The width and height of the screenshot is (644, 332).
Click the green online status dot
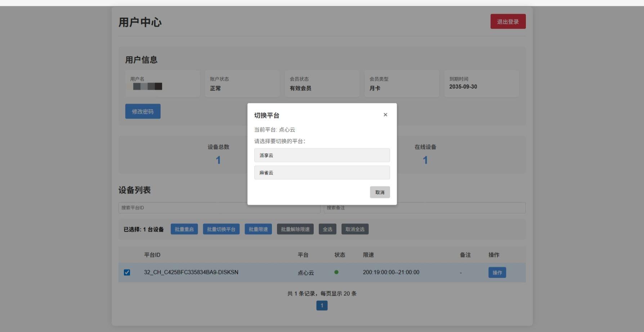point(336,272)
